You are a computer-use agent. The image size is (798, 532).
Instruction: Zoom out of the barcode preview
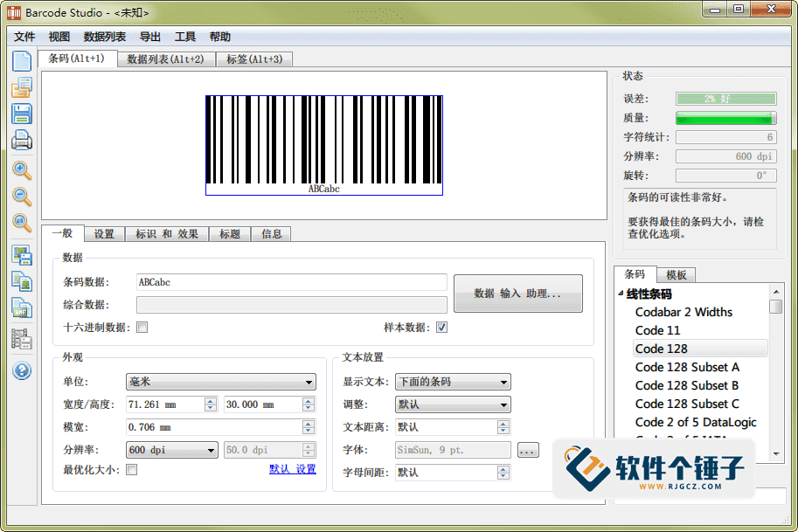(22, 197)
